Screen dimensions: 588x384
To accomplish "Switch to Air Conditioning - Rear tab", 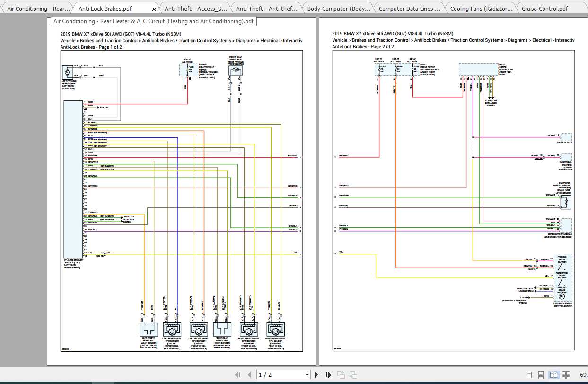I will tap(38, 9).
